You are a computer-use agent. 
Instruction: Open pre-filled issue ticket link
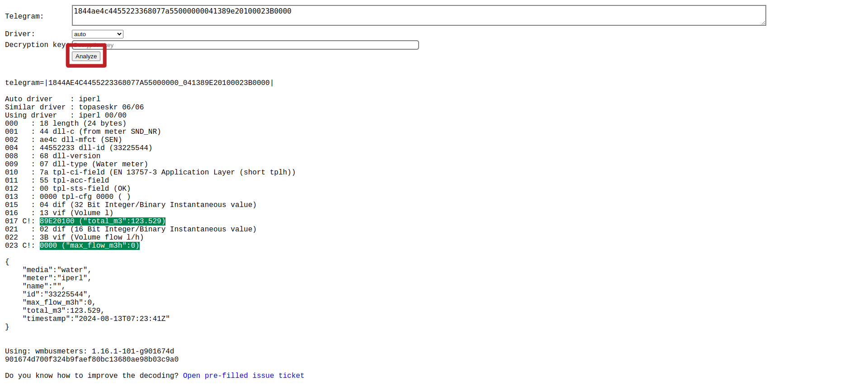pyautogui.click(x=243, y=376)
